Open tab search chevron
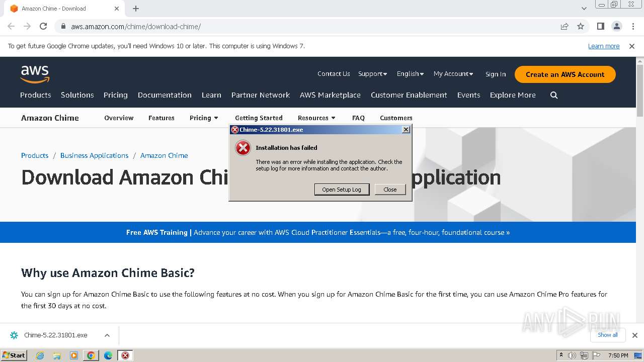This screenshot has width=644, height=362. click(584, 9)
